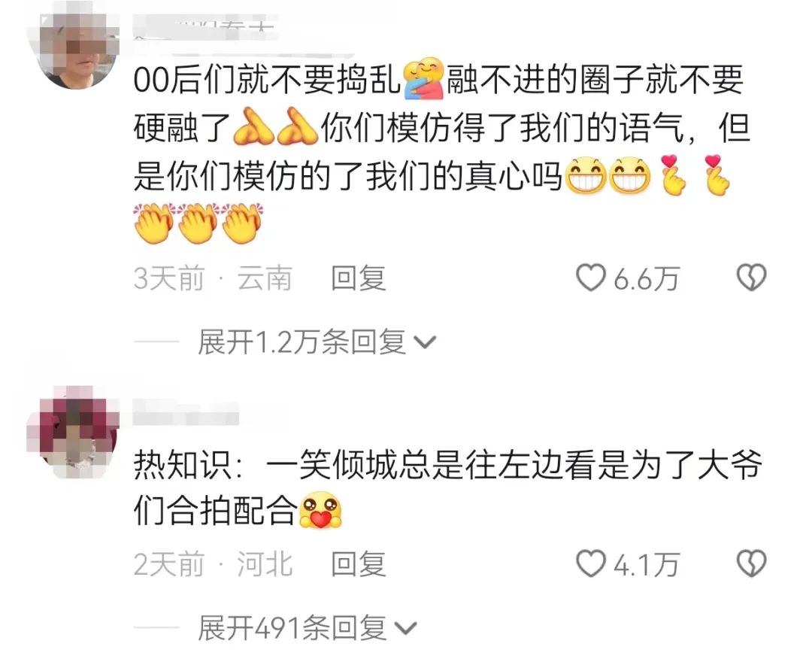Reply to the 云南 comment via 回复

359,278
